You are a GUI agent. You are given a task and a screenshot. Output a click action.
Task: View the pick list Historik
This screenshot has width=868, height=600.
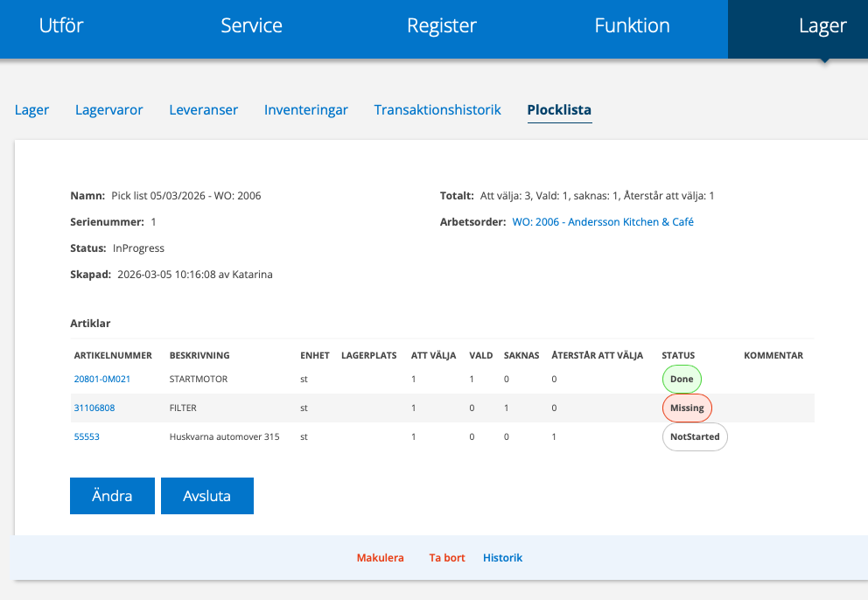(502, 558)
